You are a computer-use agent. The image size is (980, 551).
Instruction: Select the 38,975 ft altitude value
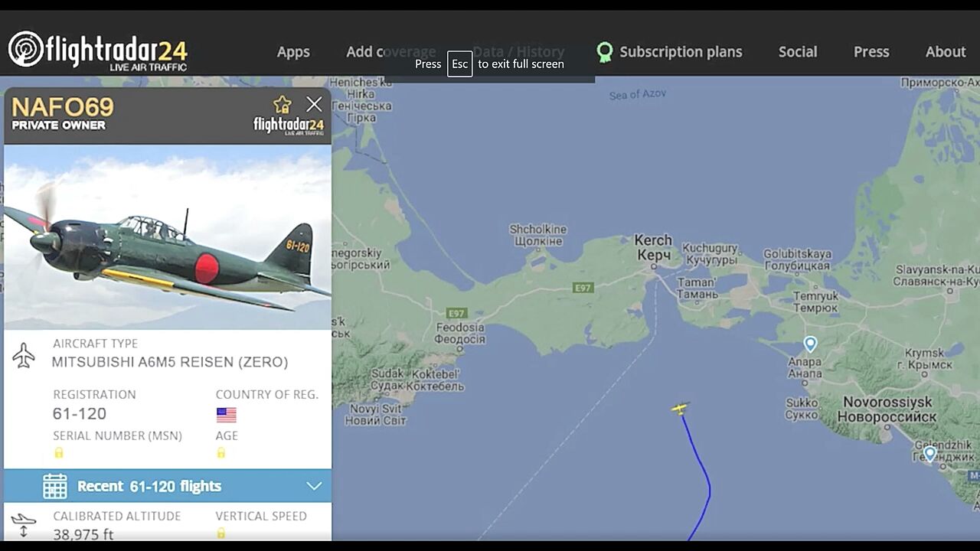click(83, 534)
